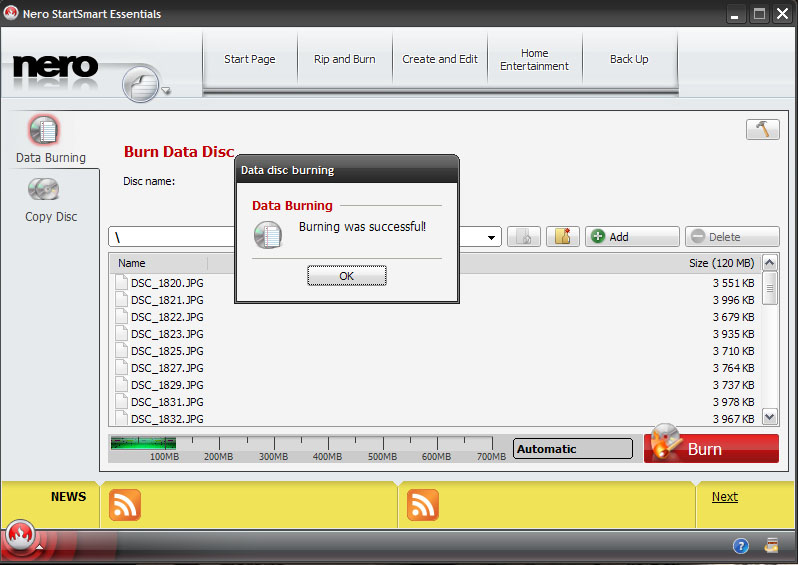Open the blue help question icon
Screen dimensions: 798x565
tap(741, 546)
